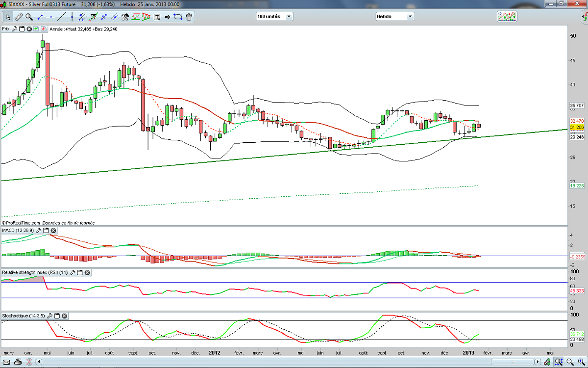This screenshot has height=368, width=588.
Task: Click the trash can delete-objects icon
Action: point(189,17)
